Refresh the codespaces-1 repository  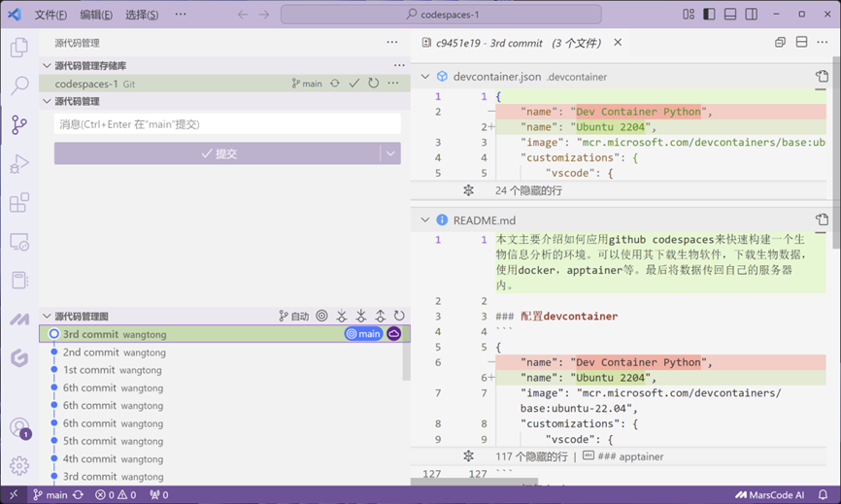tap(373, 84)
